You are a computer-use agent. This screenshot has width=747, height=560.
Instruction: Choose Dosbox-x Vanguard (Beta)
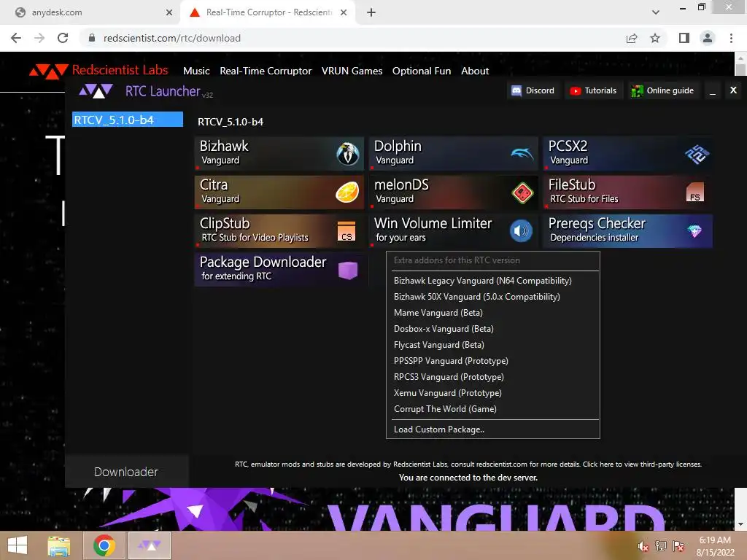pos(492,329)
